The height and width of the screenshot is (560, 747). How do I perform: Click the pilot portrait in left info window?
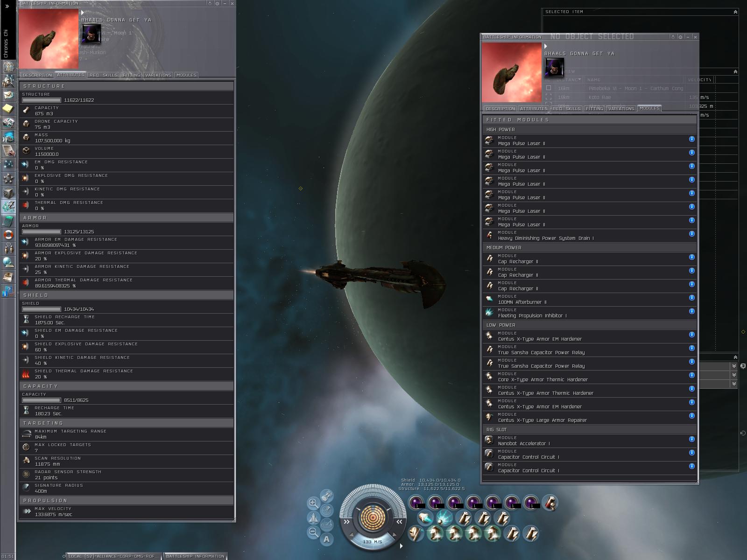(91, 34)
